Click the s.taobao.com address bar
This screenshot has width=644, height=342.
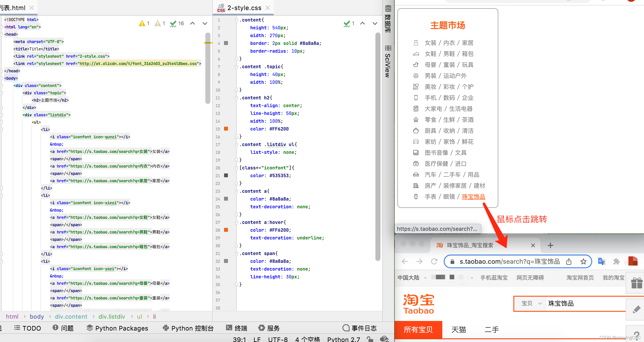(x=517, y=261)
